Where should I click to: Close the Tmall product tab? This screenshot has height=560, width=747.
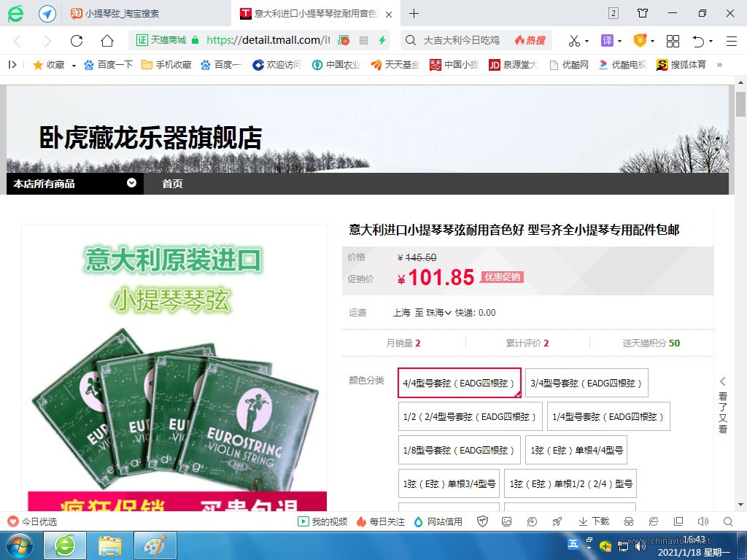coord(389,15)
